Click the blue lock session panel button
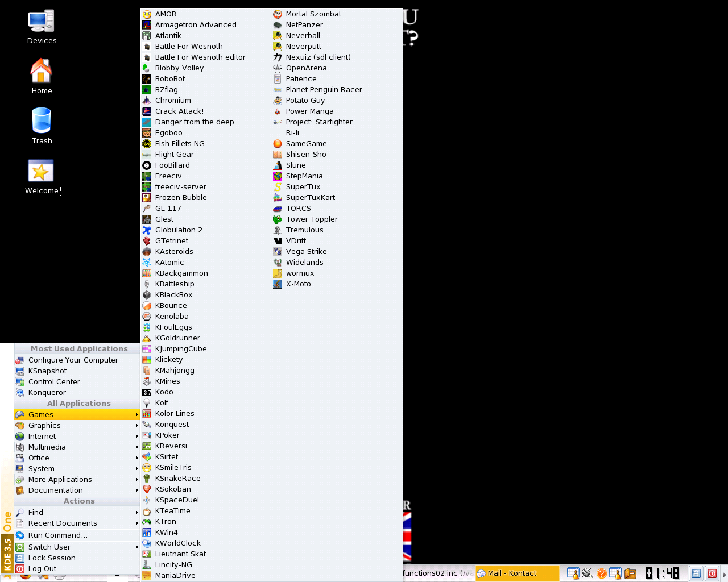This screenshot has width=728, height=582. (696, 573)
